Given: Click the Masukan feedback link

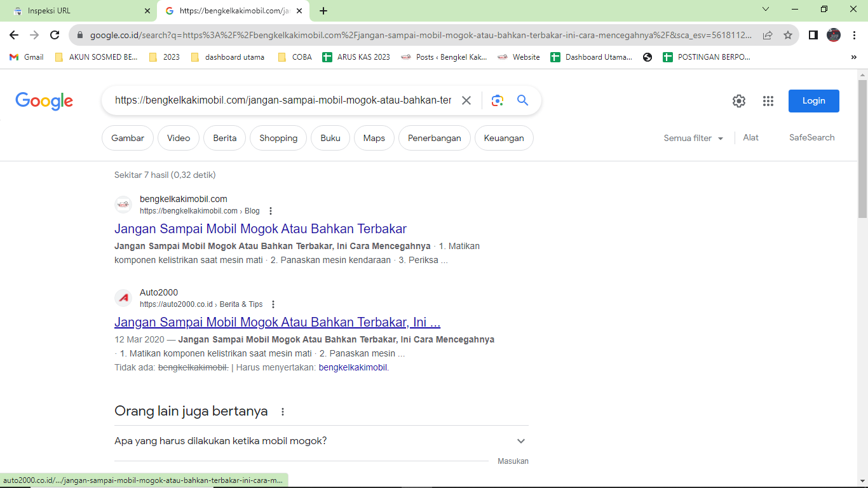Looking at the screenshot, I should coord(513,461).
